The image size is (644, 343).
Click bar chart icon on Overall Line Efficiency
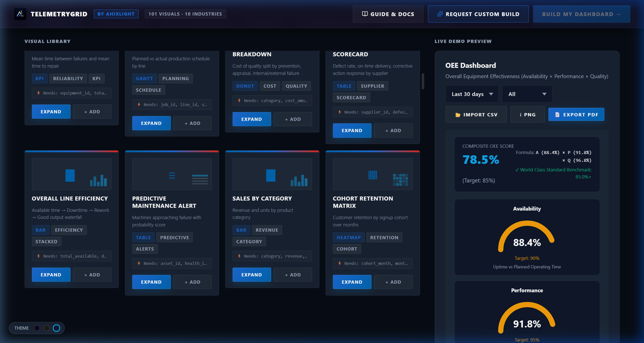pyautogui.click(x=98, y=180)
